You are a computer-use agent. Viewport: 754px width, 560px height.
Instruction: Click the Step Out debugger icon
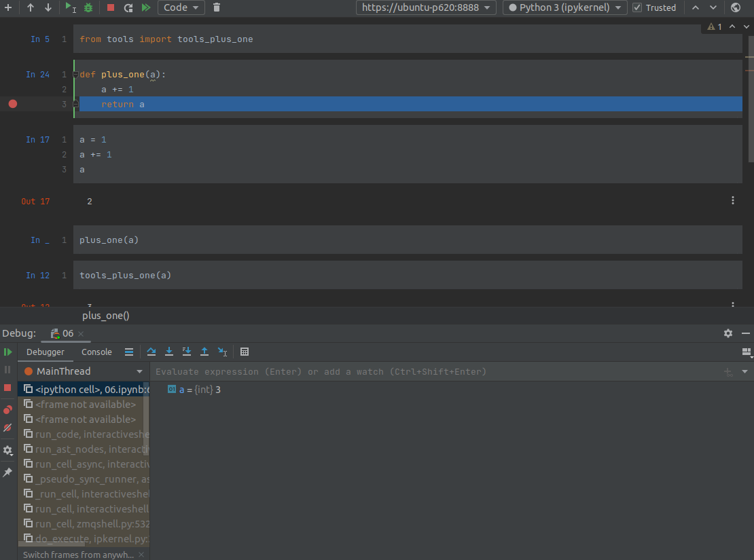(204, 352)
